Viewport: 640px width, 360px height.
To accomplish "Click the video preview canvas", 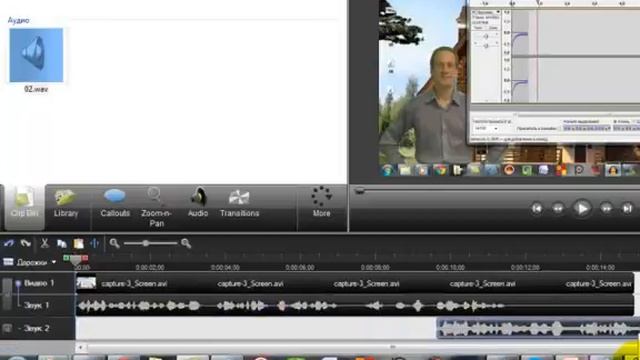I will pos(509,89).
